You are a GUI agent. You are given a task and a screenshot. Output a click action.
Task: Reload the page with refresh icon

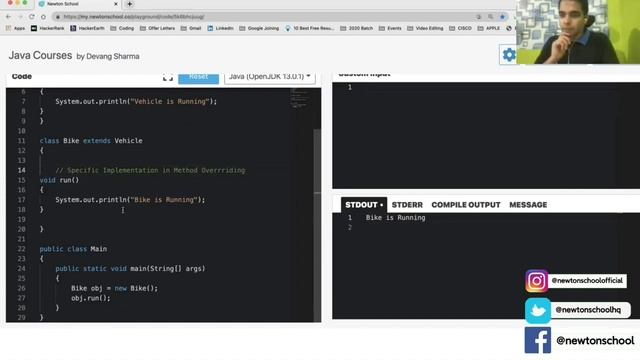(32, 17)
